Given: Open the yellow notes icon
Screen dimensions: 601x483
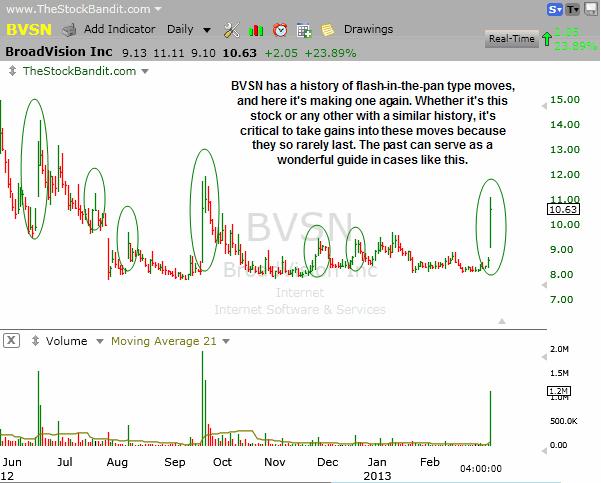Looking at the screenshot, I should coord(327,30).
